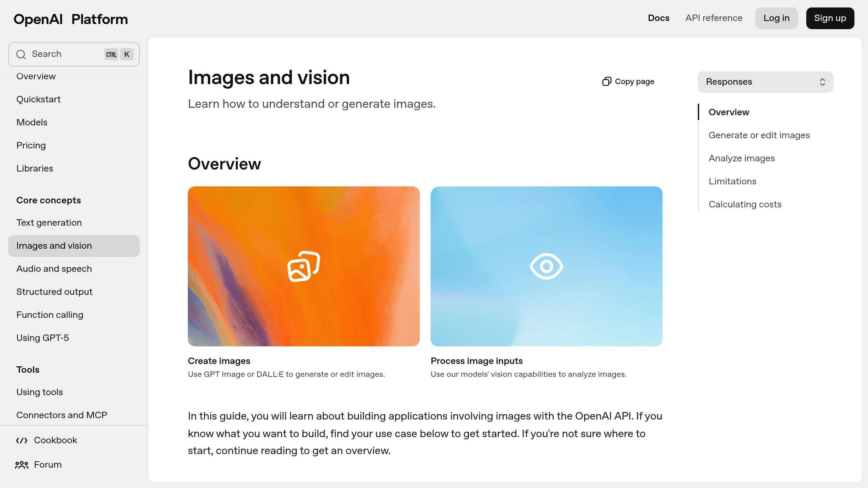Click 'Use GPT Image or DALL·E' description text
Viewport: 868px width, 488px height.
point(287,374)
